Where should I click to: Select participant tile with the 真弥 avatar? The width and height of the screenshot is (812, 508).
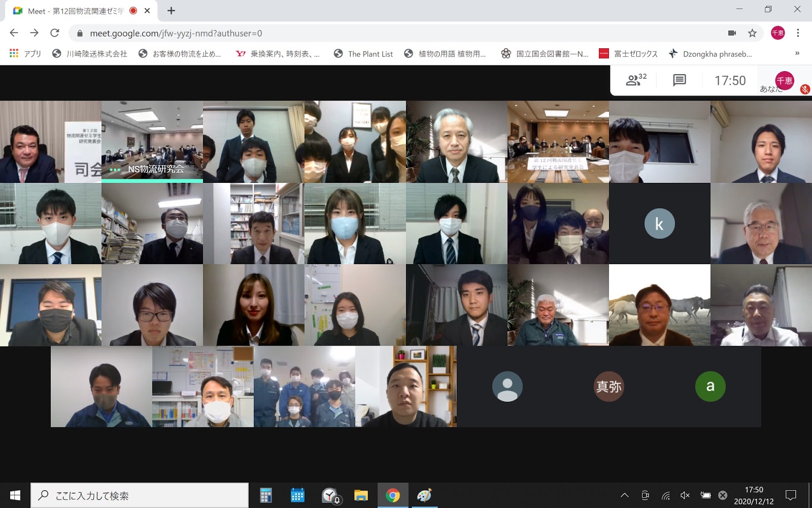point(609,387)
